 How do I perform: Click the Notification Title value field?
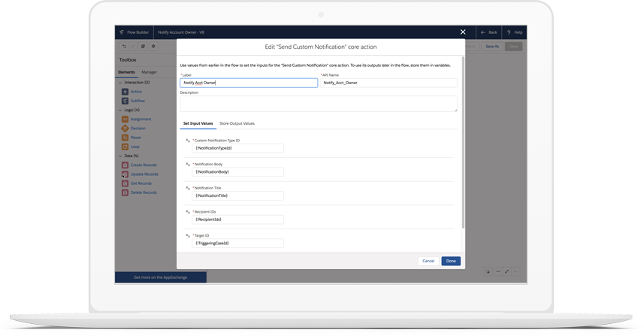[x=237, y=196]
